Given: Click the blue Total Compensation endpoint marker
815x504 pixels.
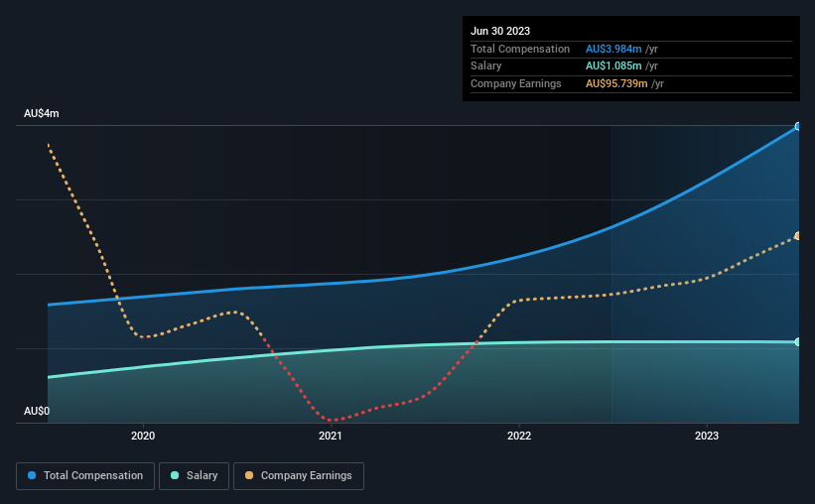Looking at the screenshot, I should pos(798,126).
